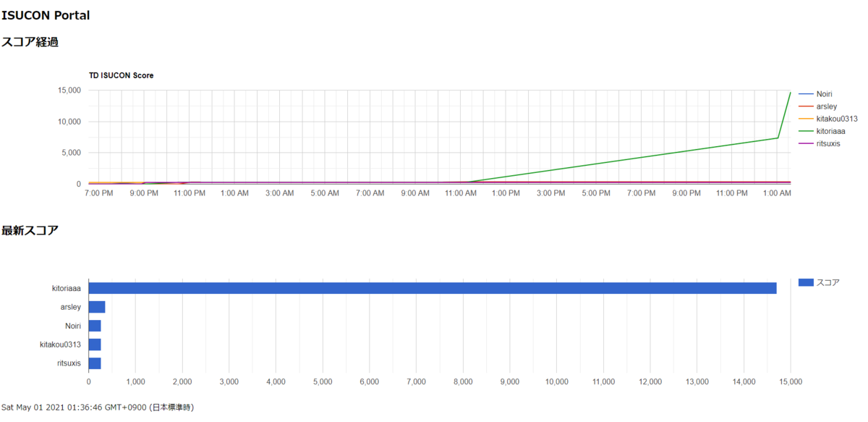Click the 5,000 y-axis label on line chart
Screen dimensions: 868x422
point(72,153)
